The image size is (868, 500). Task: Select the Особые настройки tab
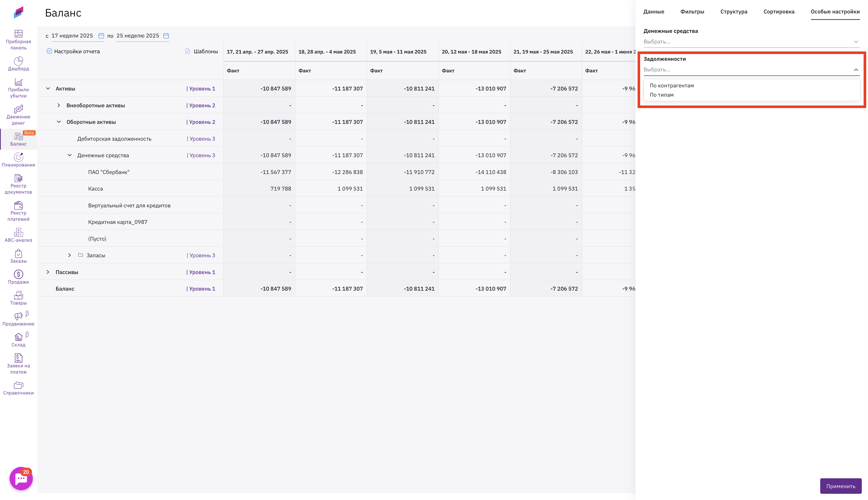(835, 12)
